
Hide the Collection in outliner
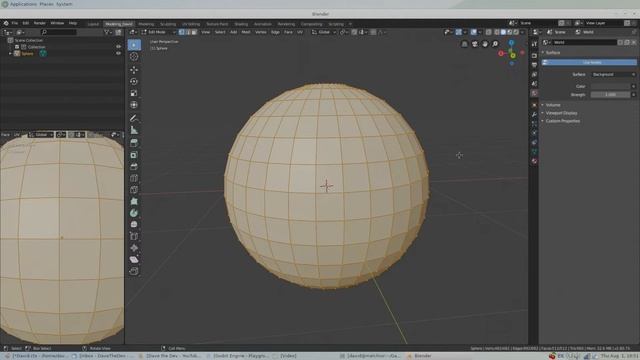pyautogui.click(x=118, y=47)
